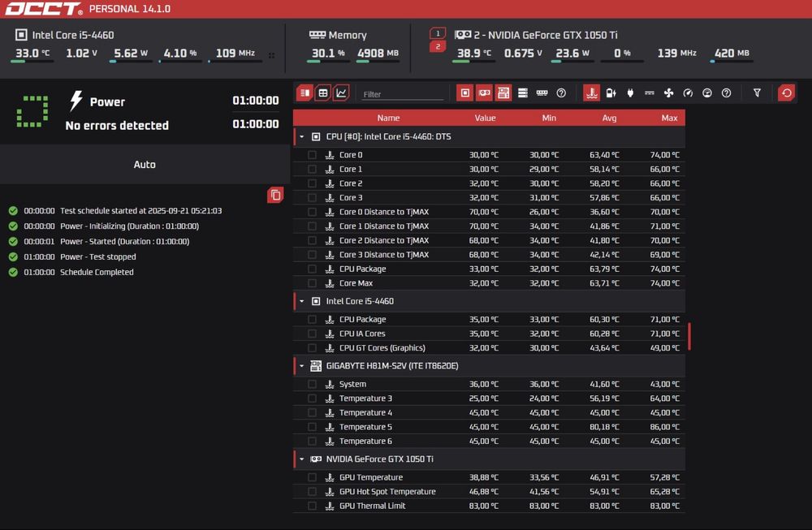
Task: Click the Intel Core i5-4460 header label
Action: 73,35
